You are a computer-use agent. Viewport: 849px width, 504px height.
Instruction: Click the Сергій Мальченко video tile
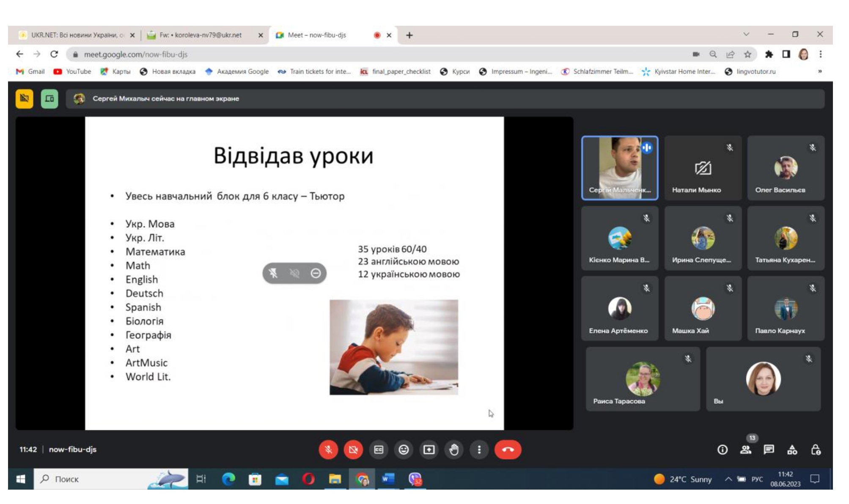[x=619, y=168]
